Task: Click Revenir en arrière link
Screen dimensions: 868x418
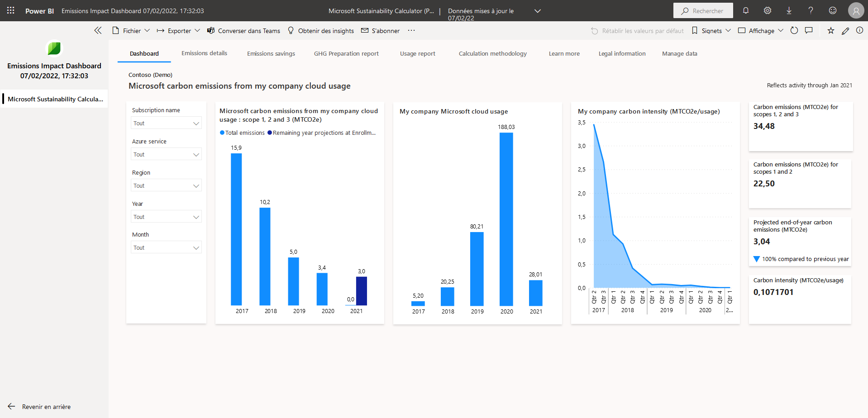Action: 46,407
